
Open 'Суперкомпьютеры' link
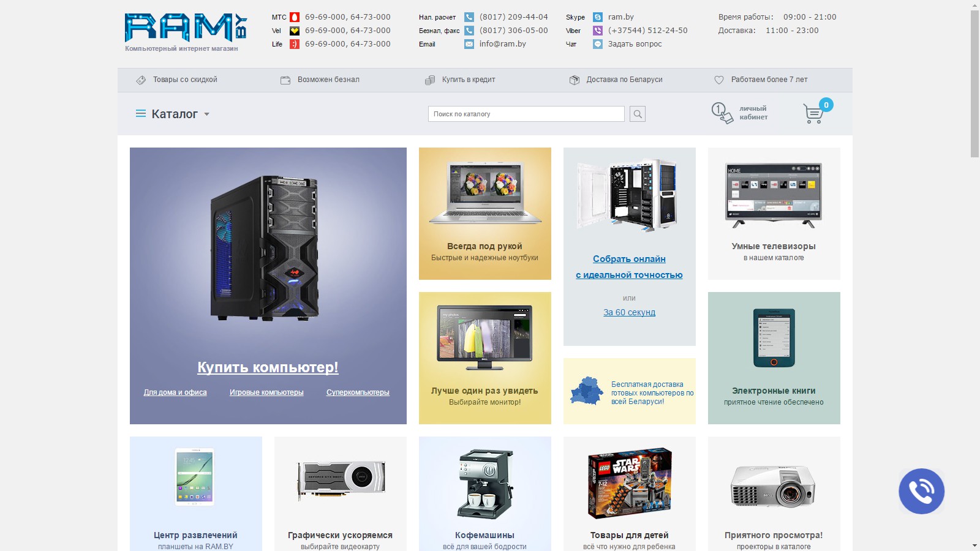tap(358, 392)
